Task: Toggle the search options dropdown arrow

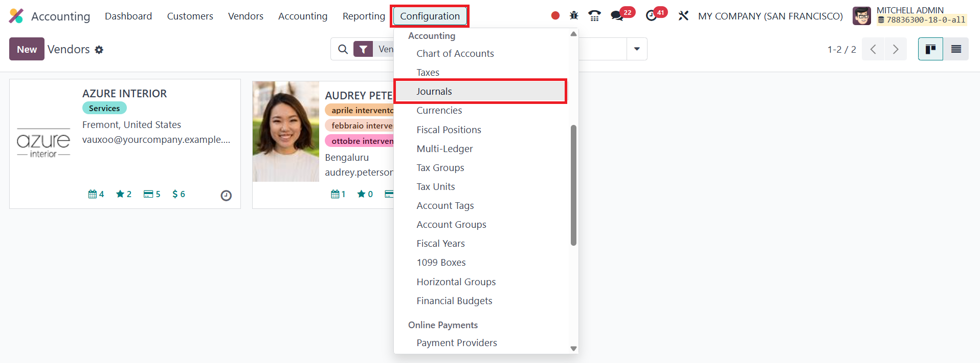Action: [637, 49]
